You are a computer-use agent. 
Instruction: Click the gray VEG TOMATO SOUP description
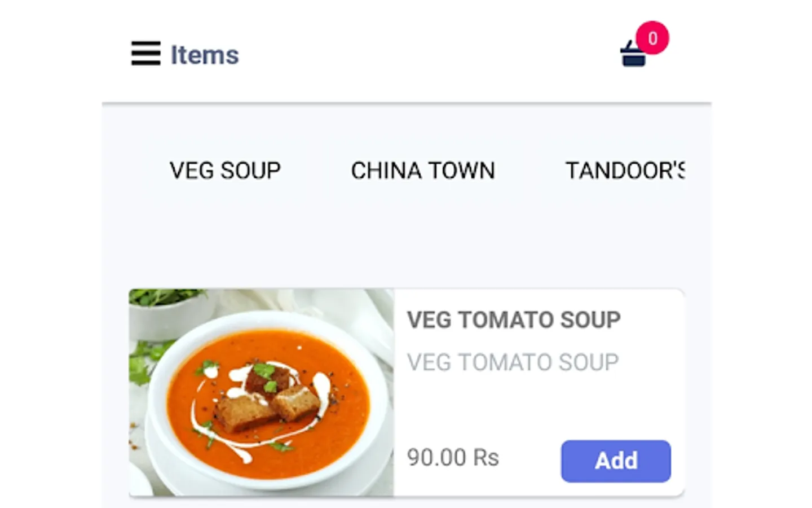513,362
